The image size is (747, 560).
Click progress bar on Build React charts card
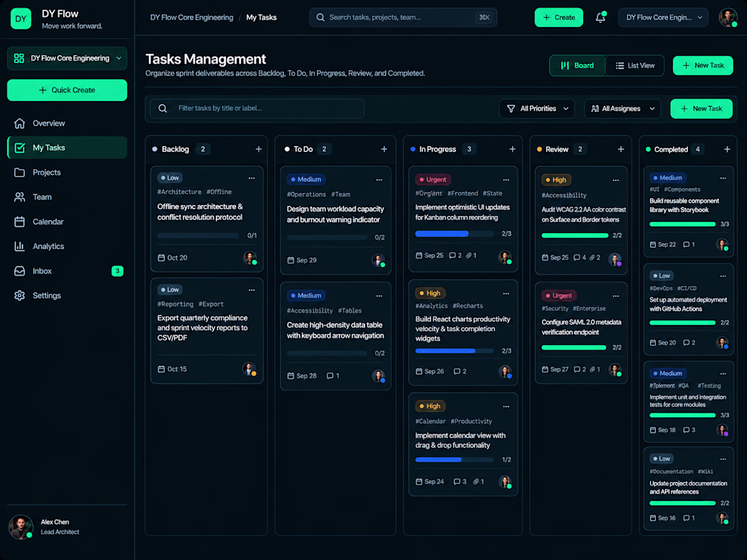[454, 351]
